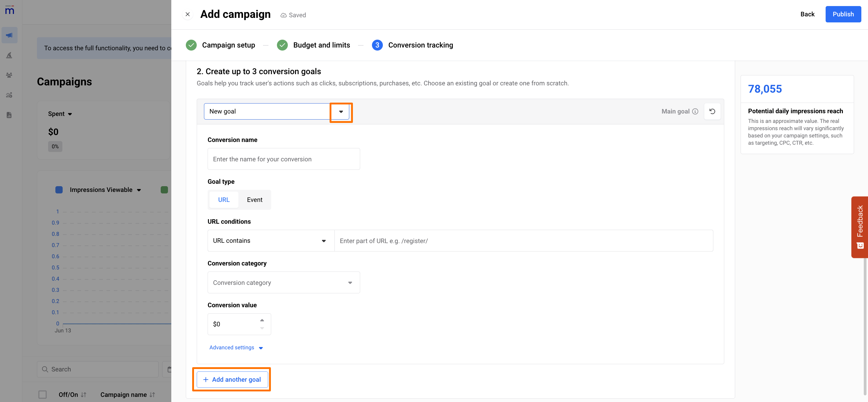Expand the Conversion category dropdown
The height and width of the screenshot is (402, 868).
(283, 282)
